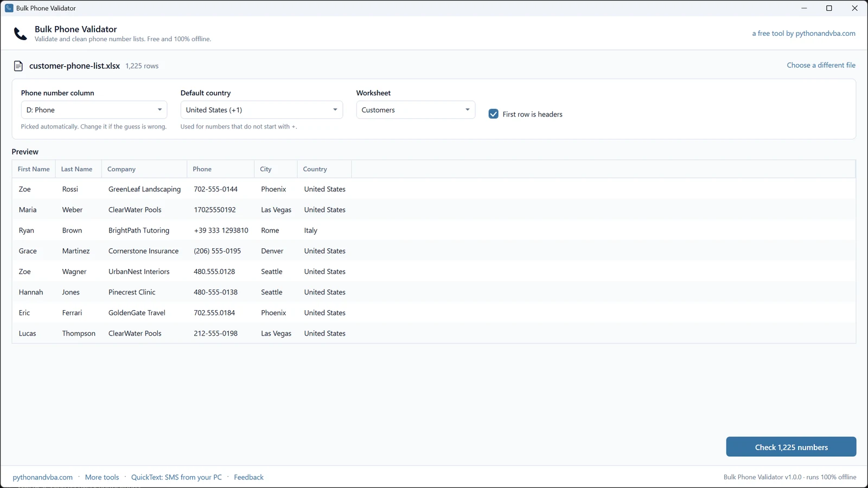Minimize the Bulk Phone Validator window

804,8
